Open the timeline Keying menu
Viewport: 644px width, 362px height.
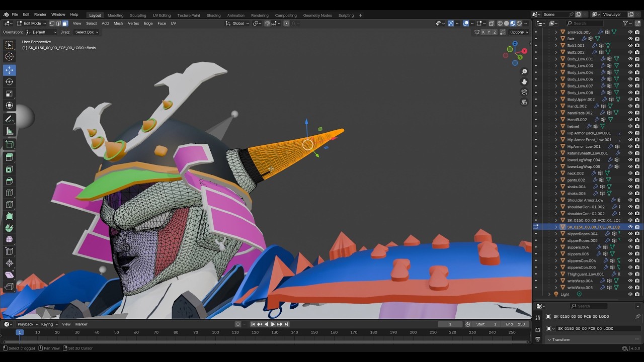point(49,324)
